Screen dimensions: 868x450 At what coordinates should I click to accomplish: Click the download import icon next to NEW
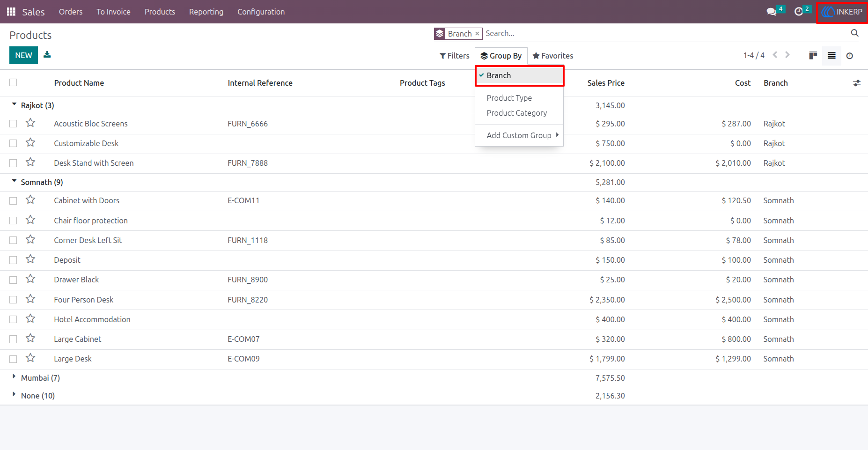47,55
